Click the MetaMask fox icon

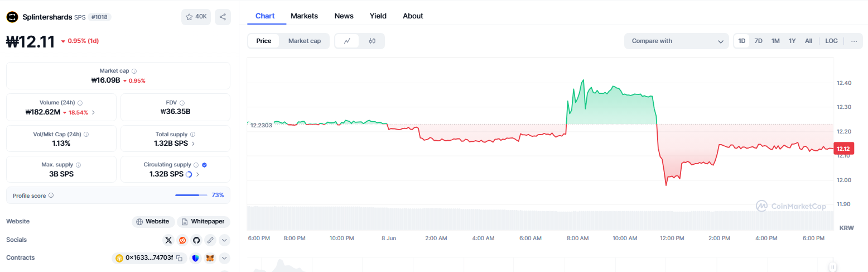(210, 258)
